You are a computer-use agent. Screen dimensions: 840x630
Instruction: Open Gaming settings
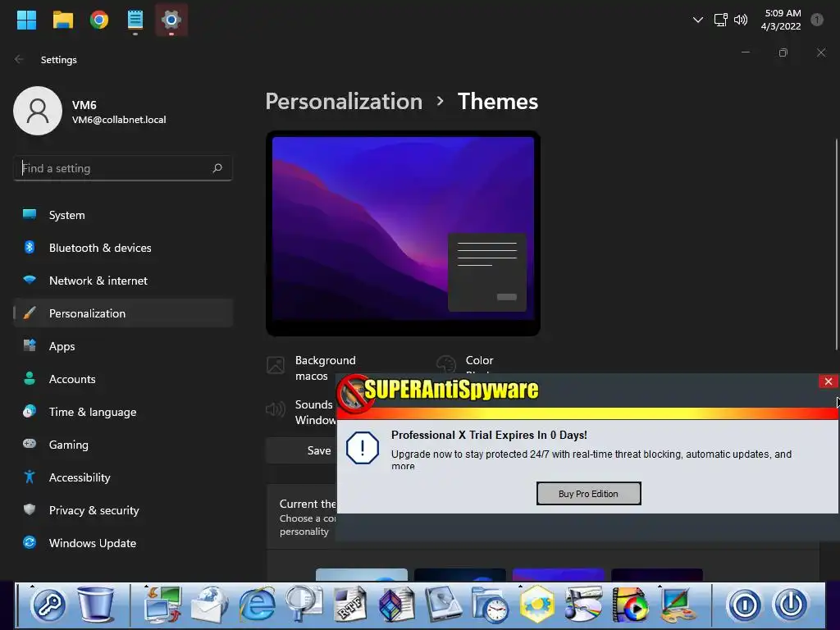click(x=123, y=445)
